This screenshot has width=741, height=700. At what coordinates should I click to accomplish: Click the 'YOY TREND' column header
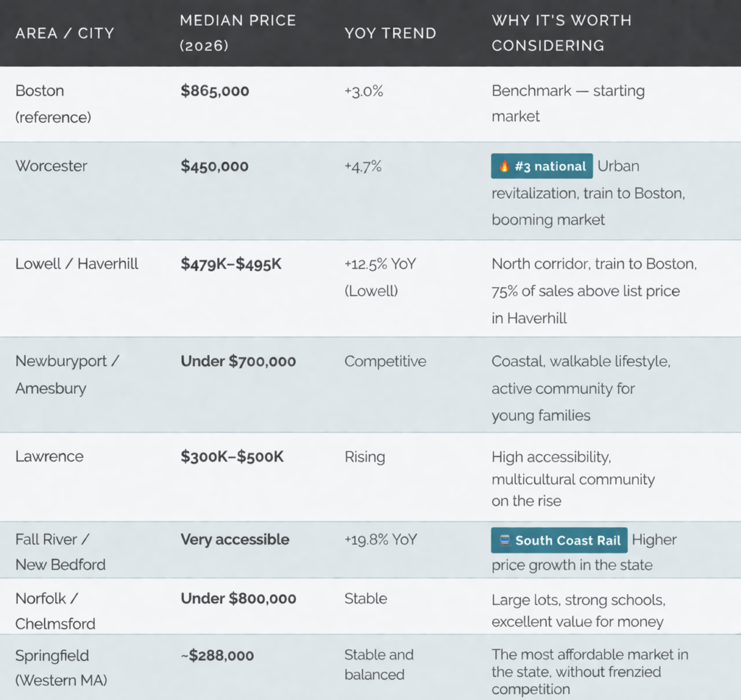point(390,33)
